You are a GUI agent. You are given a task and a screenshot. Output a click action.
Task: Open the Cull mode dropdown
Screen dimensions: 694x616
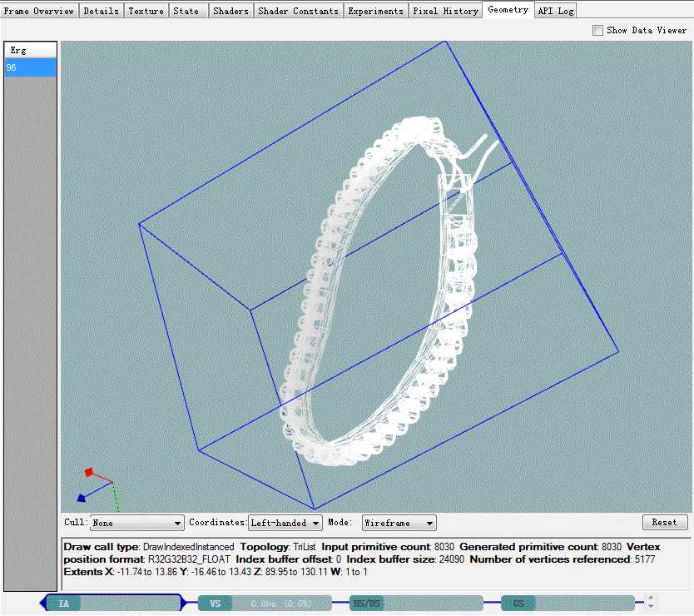pyautogui.click(x=137, y=523)
